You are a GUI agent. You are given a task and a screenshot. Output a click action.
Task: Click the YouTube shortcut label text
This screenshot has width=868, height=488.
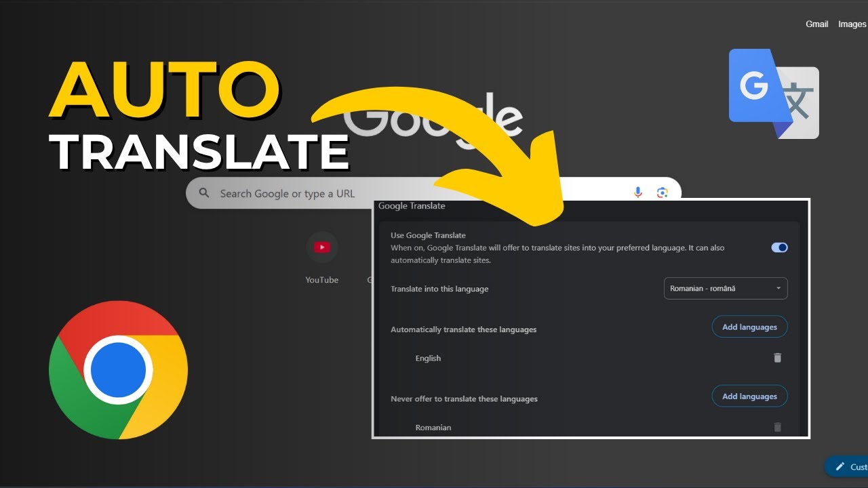point(321,280)
